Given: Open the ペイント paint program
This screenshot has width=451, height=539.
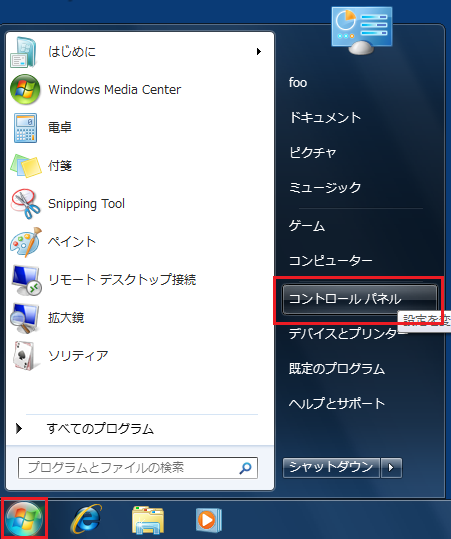Looking at the screenshot, I should click(140, 242).
